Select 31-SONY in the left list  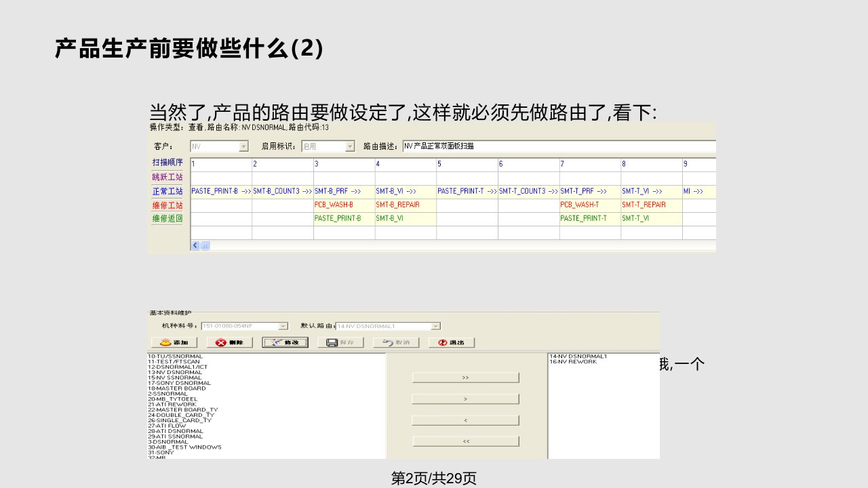(161, 452)
